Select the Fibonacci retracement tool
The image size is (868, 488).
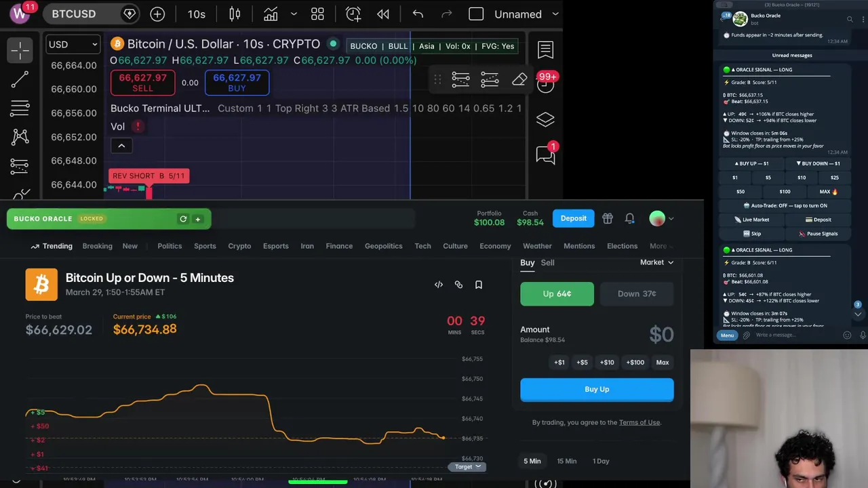(20, 108)
